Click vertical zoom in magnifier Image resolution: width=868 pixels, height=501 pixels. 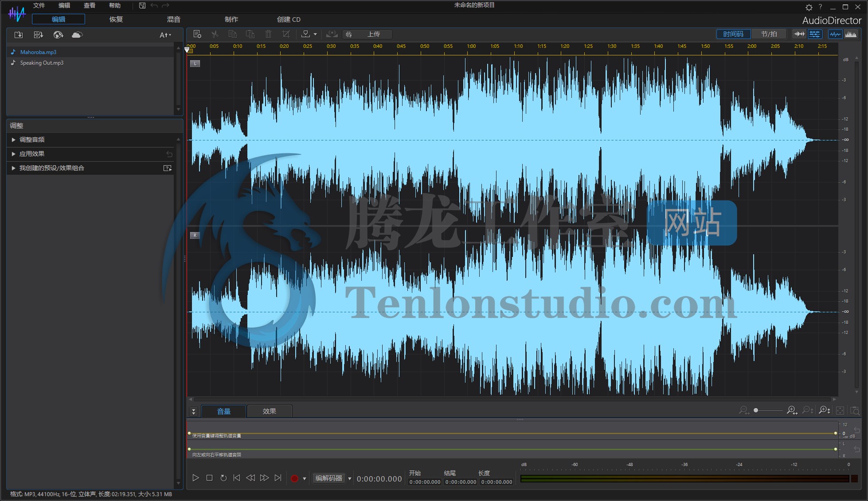click(x=825, y=410)
